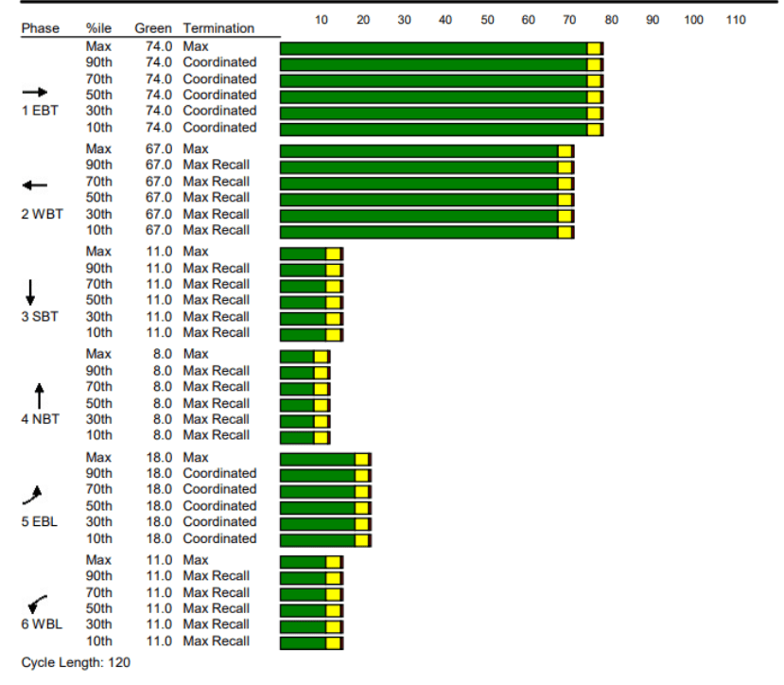Click the curved turn arrow for 5 EBL
784x685 pixels.
click(x=35, y=495)
